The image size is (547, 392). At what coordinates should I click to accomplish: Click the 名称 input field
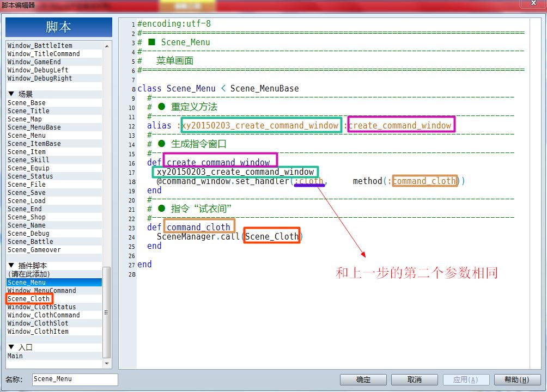tap(75, 379)
